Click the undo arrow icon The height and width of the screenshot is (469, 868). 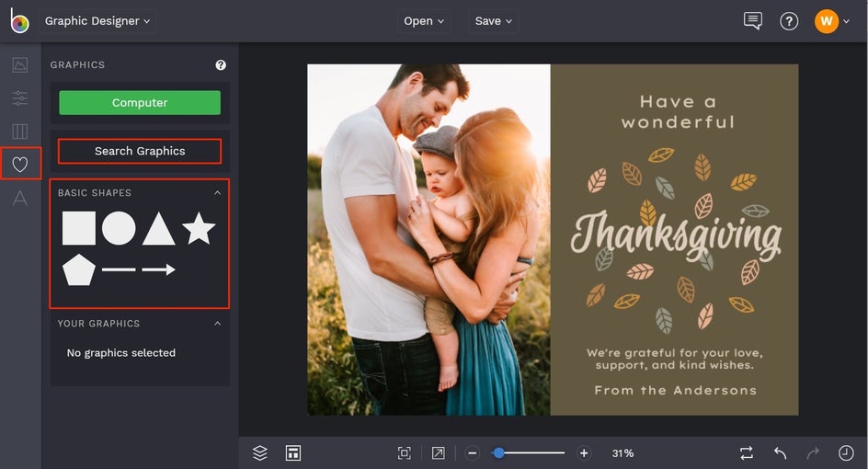click(780, 452)
